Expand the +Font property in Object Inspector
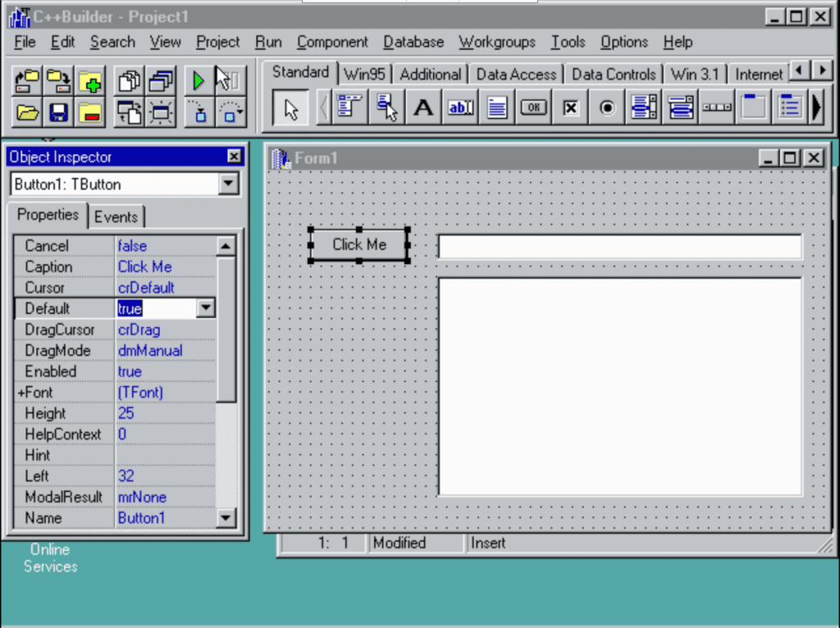The width and height of the screenshot is (840, 628). pyautogui.click(x=21, y=393)
